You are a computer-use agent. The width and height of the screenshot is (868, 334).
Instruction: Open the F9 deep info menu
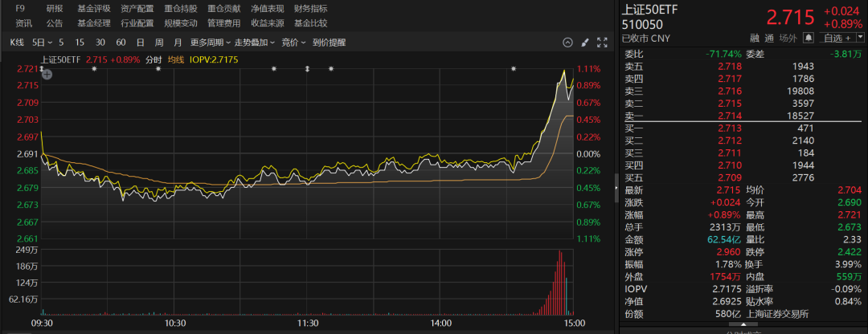click(x=20, y=8)
